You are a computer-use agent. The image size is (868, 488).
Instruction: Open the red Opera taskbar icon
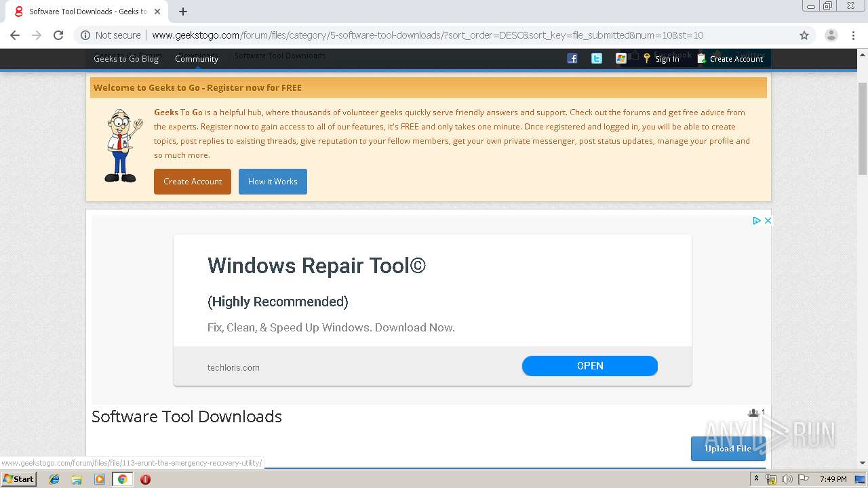click(x=145, y=479)
